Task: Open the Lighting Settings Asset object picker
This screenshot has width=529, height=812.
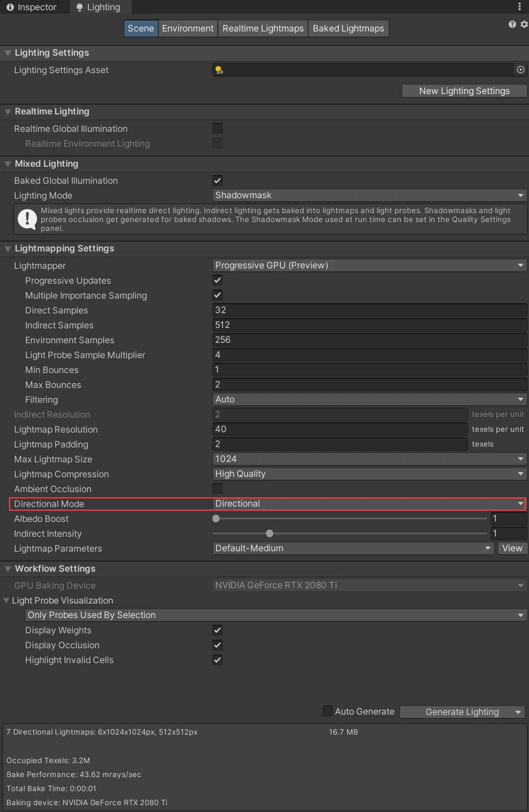Action: tap(520, 70)
